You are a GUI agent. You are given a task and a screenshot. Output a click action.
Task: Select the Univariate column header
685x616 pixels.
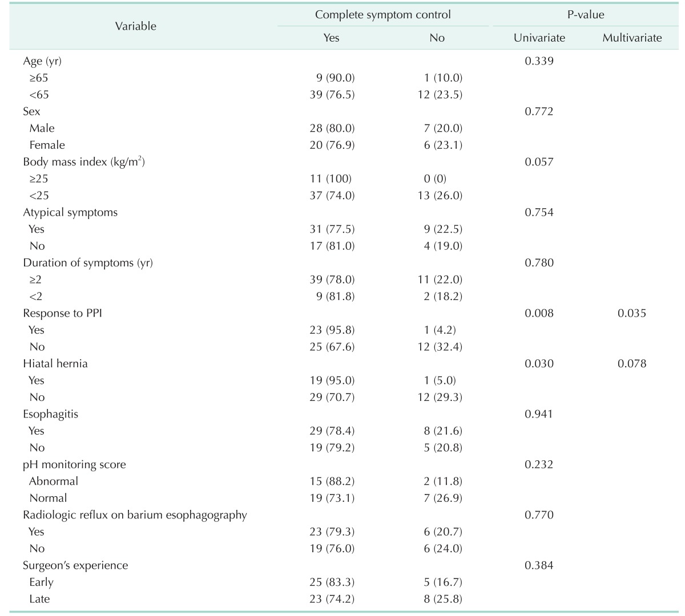(x=541, y=38)
